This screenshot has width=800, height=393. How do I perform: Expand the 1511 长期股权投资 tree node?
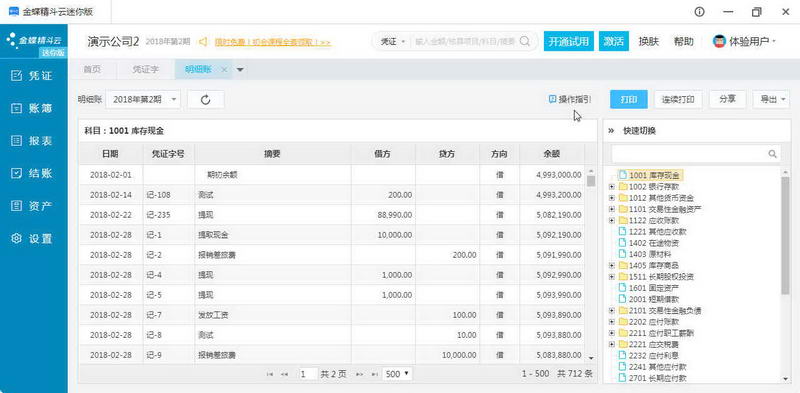[612, 277]
